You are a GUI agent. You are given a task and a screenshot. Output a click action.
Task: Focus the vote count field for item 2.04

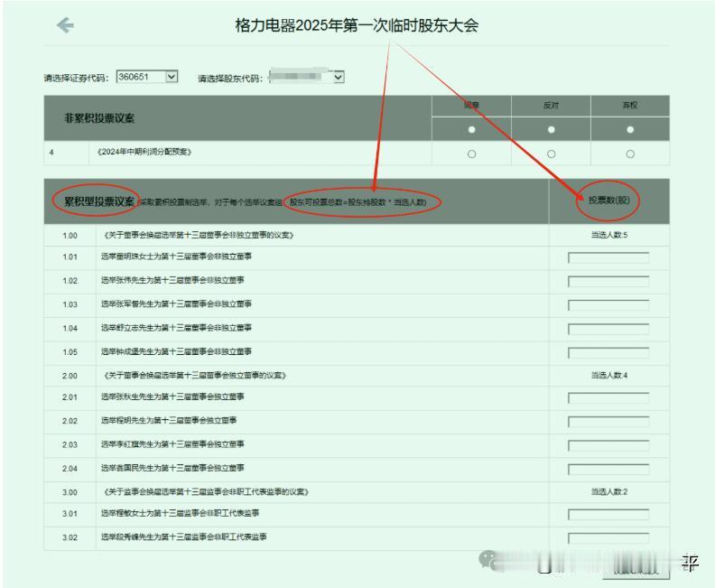[x=608, y=469]
